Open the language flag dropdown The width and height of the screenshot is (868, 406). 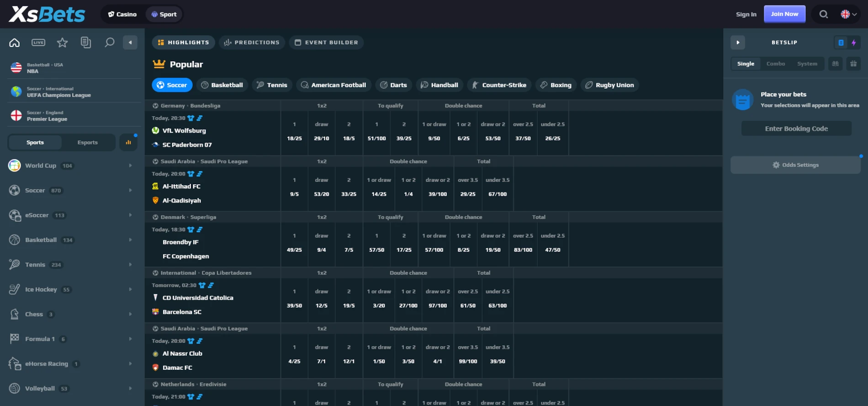(x=848, y=14)
